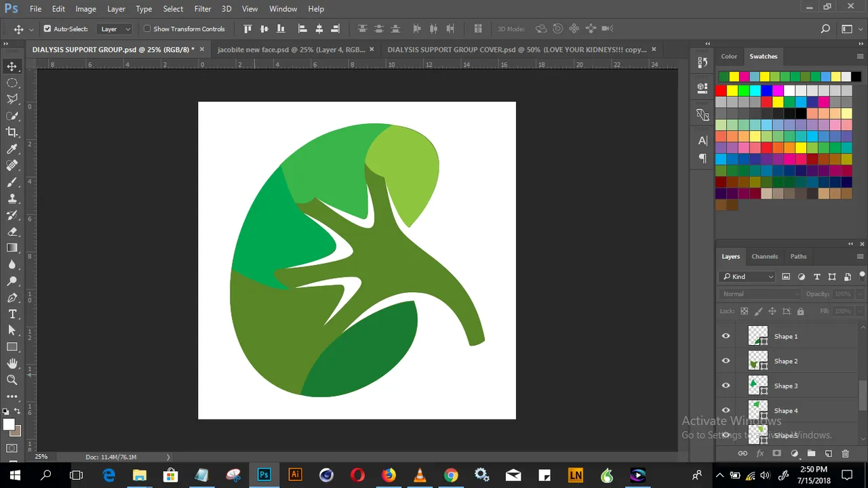Hide the Shape 2 layer

tap(726, 361)
